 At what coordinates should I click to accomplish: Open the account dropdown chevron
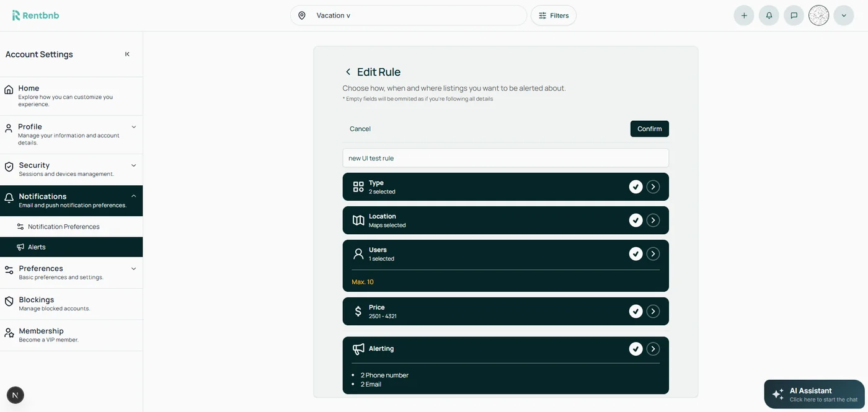843,15
